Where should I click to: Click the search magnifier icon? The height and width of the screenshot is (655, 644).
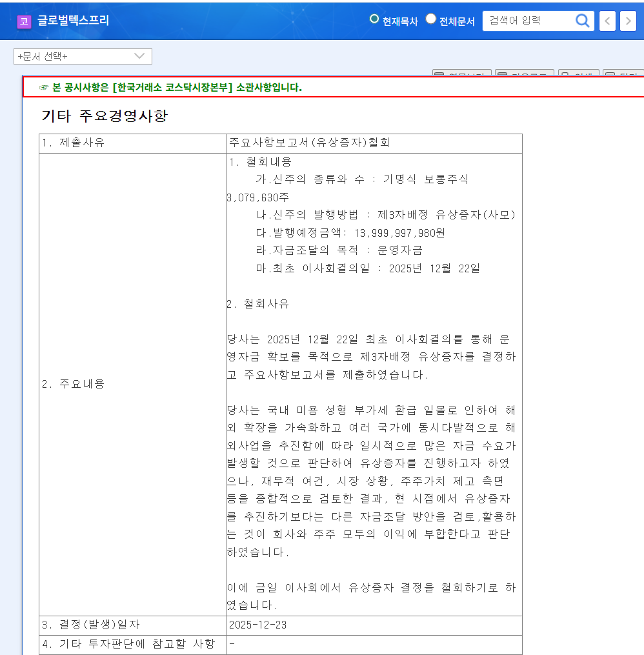point(583,21)
